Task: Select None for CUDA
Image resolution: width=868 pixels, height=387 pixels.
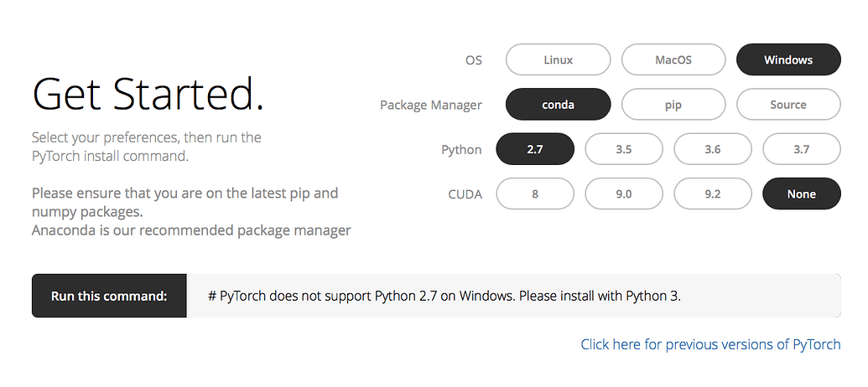Action: click(x=802, y=193)
